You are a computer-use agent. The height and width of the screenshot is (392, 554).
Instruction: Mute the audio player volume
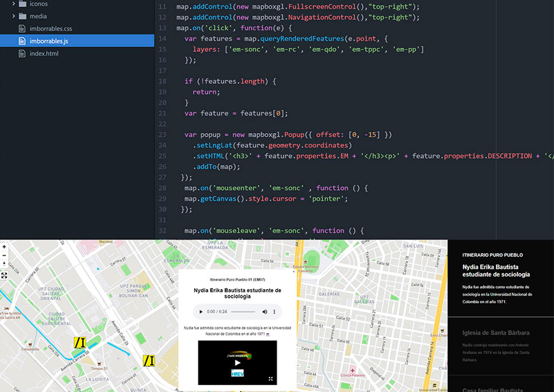click(265, 312)
